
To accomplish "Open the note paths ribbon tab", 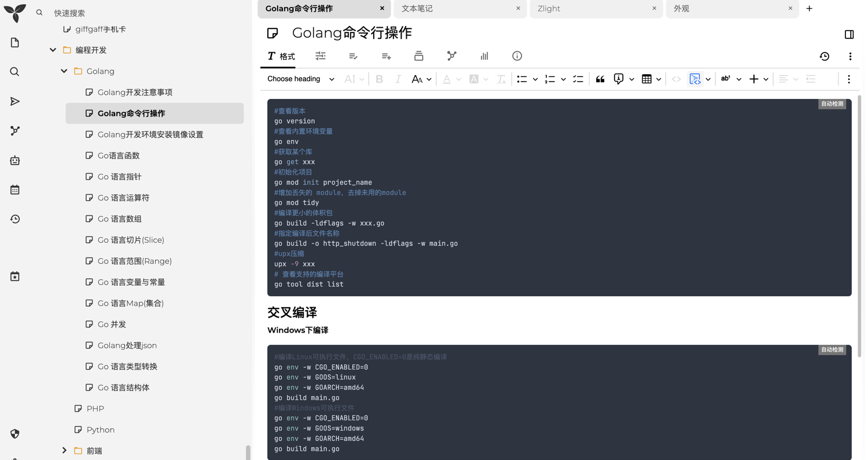I will coord(419,56).
